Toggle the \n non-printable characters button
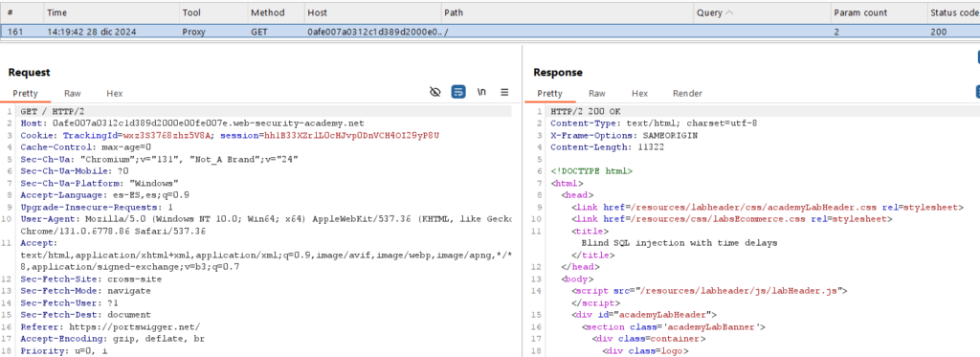 pyautogui.click(x=481, y=92)
